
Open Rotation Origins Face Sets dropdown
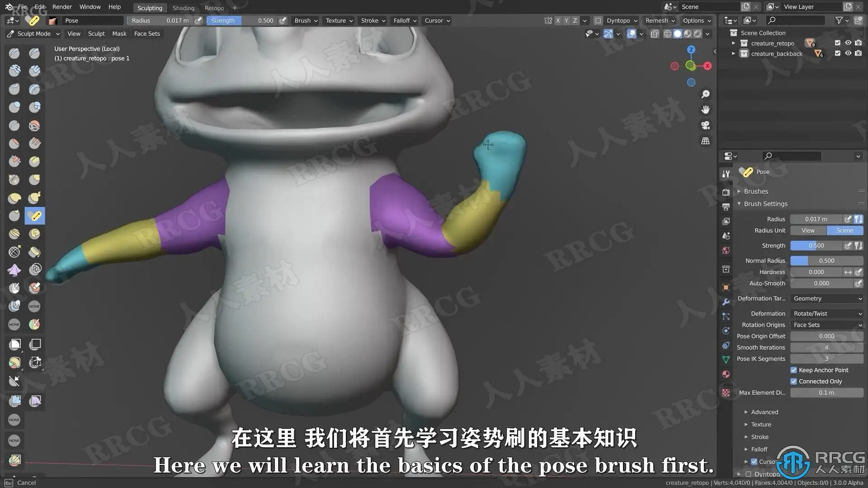[x=827, y=325]
